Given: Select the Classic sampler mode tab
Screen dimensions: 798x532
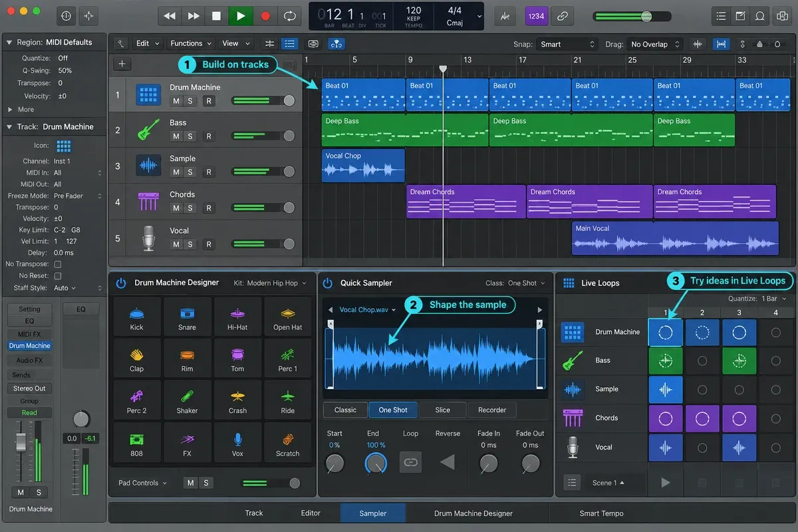Looking at the screenshot, I should point(345,410).
